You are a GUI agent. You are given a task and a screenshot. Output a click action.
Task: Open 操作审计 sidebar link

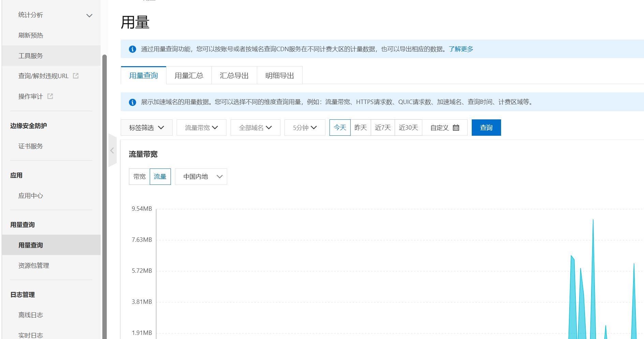click(x=31, y=97)
